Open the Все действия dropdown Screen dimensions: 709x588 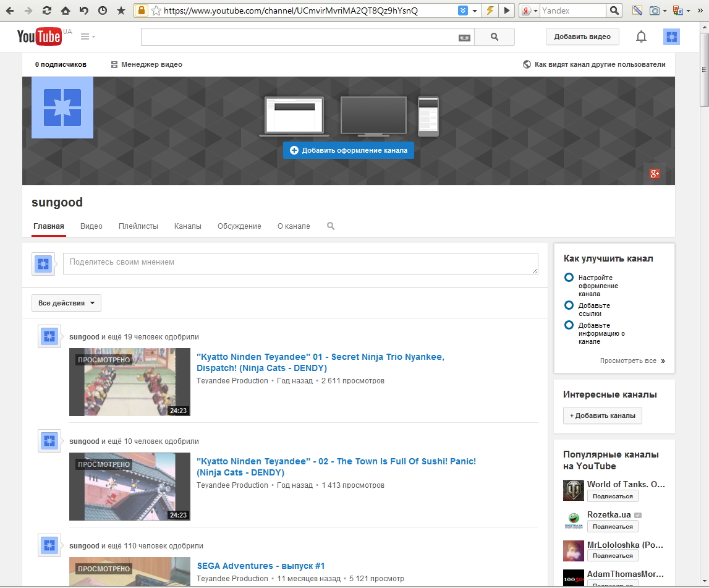tap(67, 303)
